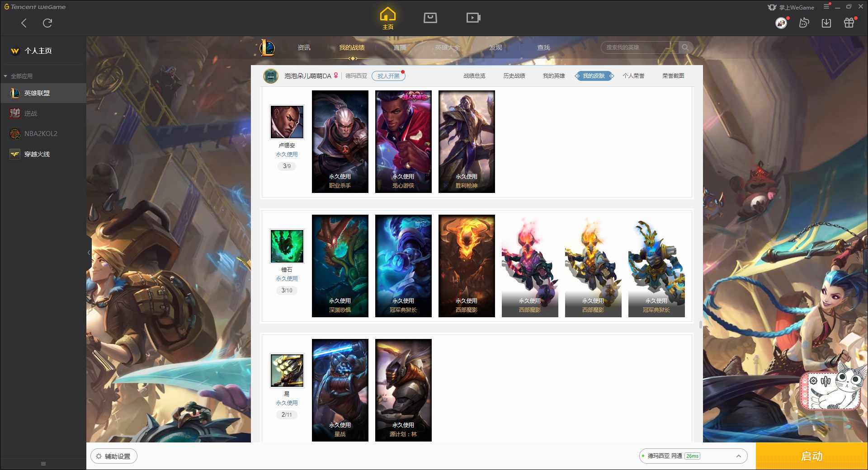The width and height of the screenshot is (868, 470).
Task: Open the yellow 西部魔影 chroma model card
Action: click(593, 266)
